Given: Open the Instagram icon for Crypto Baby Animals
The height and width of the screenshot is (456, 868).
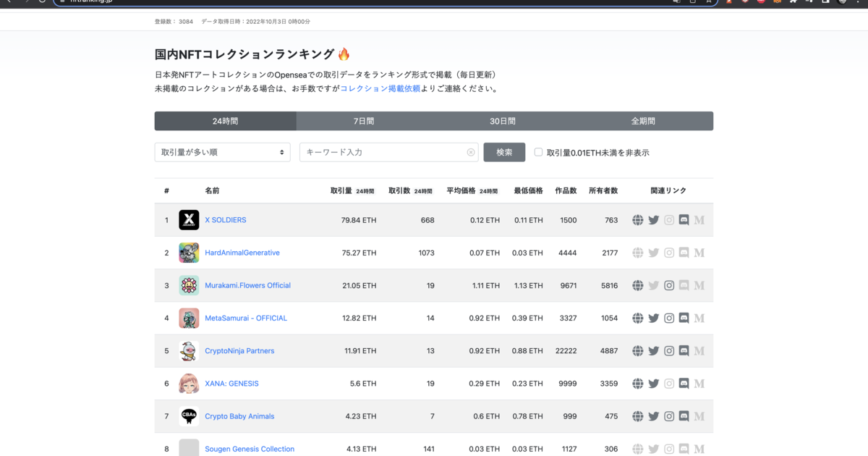Looking at the screenshot, I should [x=669, y=416].
